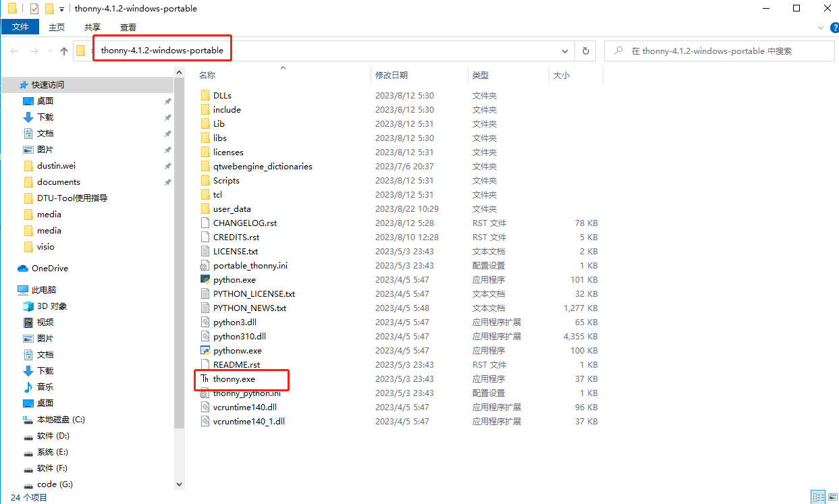Open 音乐 library in sidebar
The width and height of the screenshot is (839, 504).
click(x=45, y=387)
